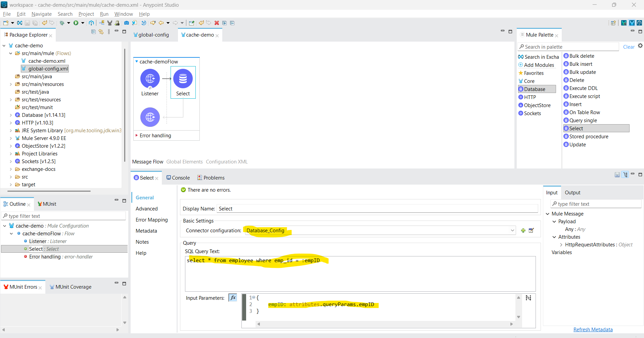Switch to the Output metadata tab
644x338 pixels.
pos(572,193)
